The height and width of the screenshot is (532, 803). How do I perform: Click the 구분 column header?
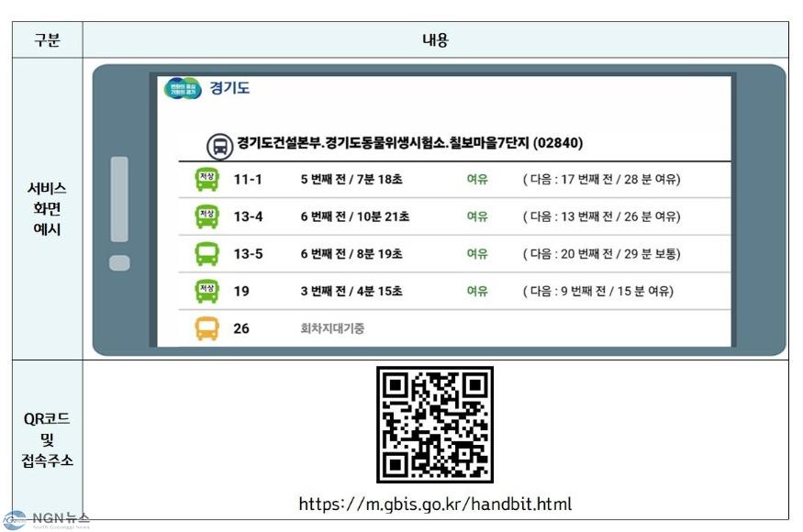pyautogui.click(x=47, y=40)
